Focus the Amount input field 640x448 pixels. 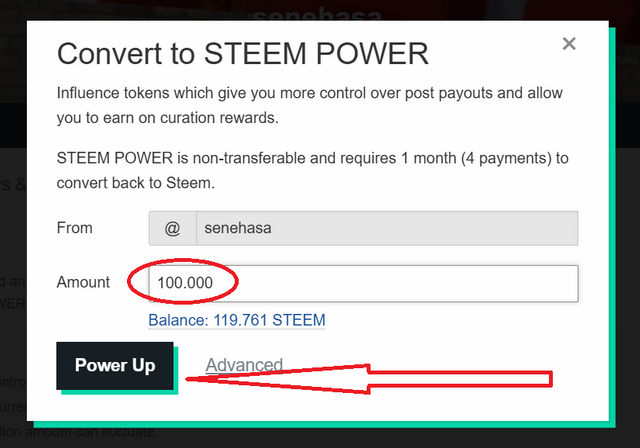point(363,284)
